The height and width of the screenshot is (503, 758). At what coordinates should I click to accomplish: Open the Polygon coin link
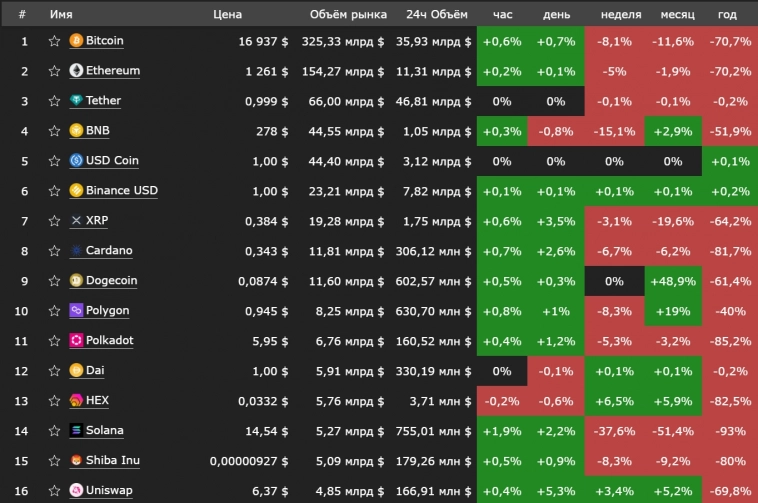[107, 311]
